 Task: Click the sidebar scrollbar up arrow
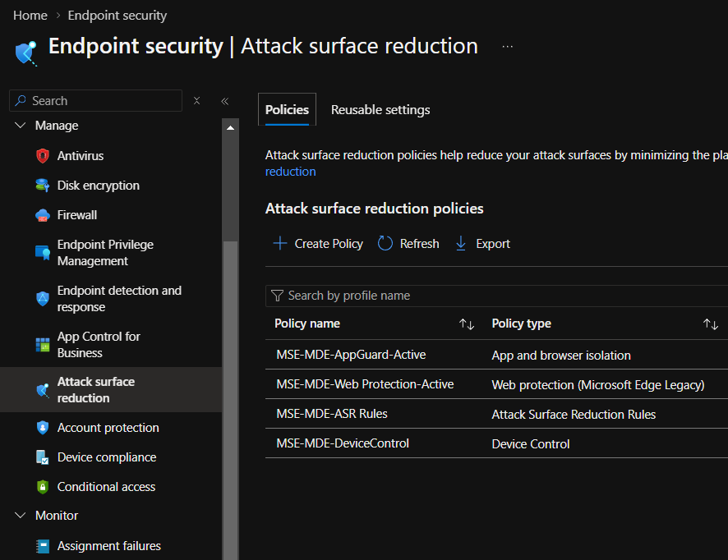click(x=231, y=128)
